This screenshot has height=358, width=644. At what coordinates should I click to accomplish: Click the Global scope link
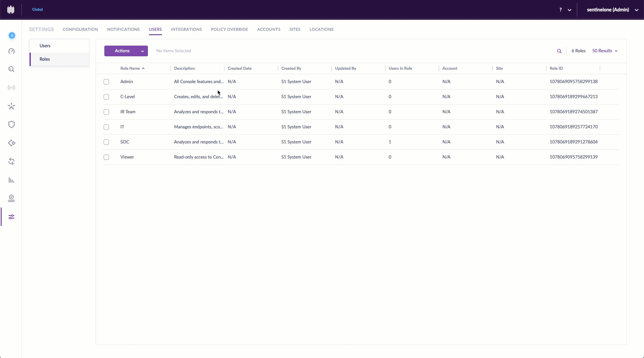(37, 9)
